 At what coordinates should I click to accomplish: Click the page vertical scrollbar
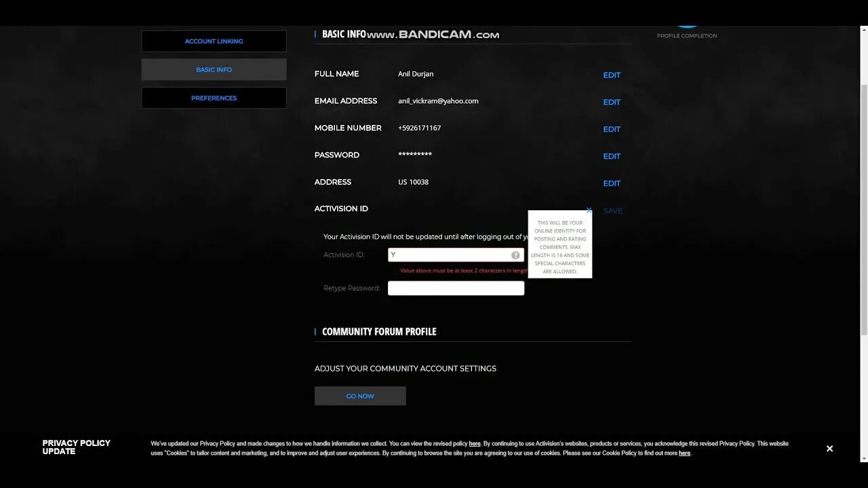(x=863, y=210)
